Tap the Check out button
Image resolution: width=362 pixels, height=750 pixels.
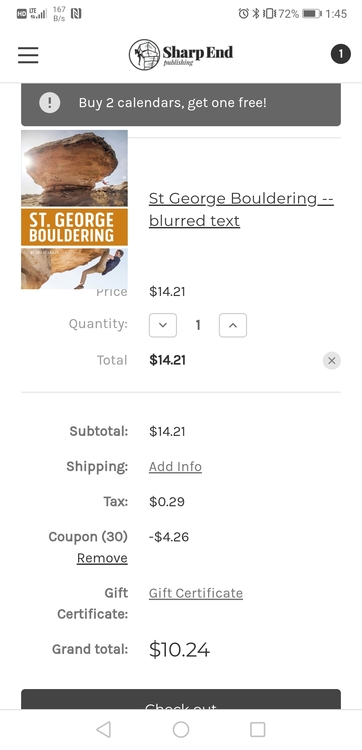click(181, 699)
